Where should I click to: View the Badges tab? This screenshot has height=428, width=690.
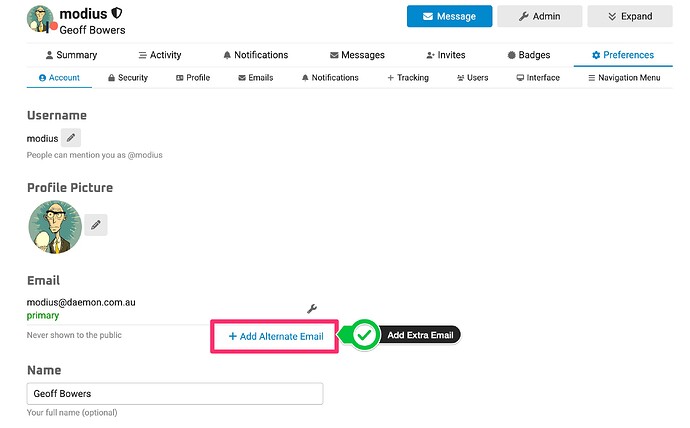(x=527, y=55)
